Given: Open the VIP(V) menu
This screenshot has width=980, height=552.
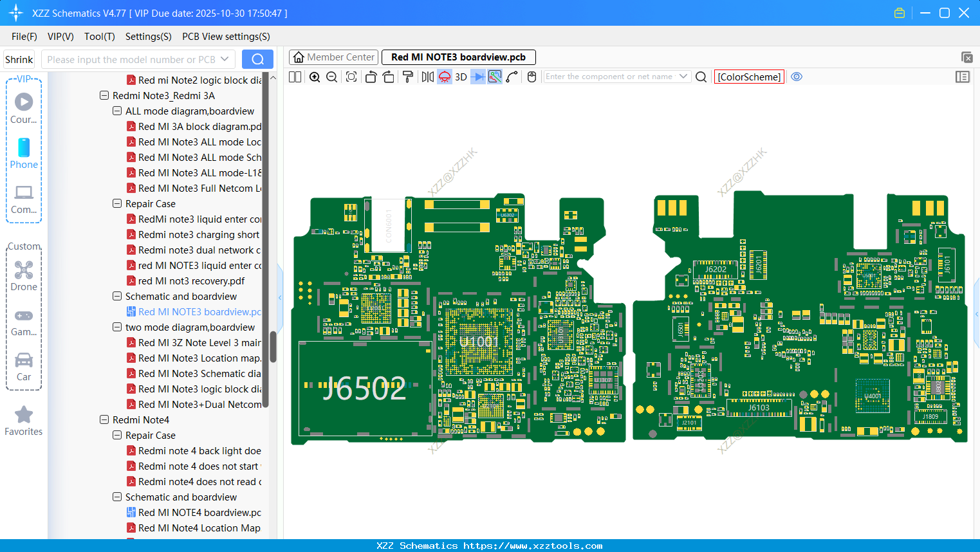Looking at the screenshot, I should coord(60,37).
